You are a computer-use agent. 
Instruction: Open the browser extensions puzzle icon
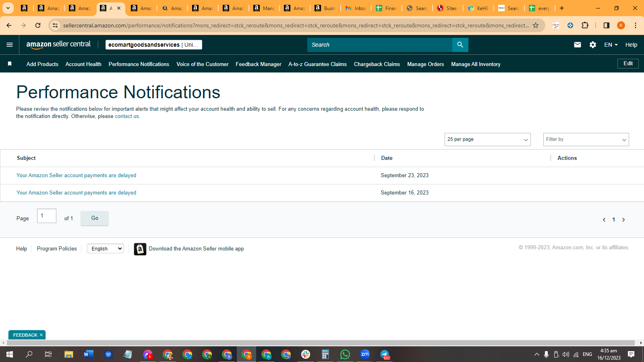point(585,25)
